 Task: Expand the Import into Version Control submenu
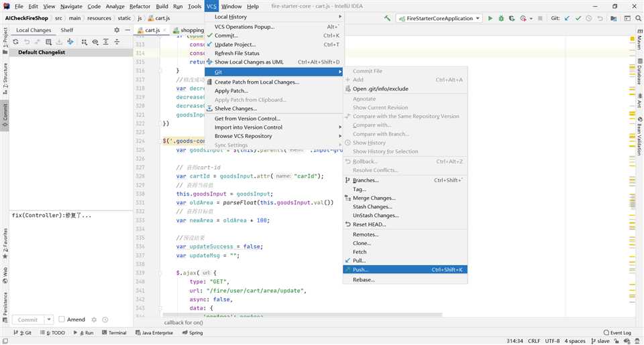tap(274, 127)
